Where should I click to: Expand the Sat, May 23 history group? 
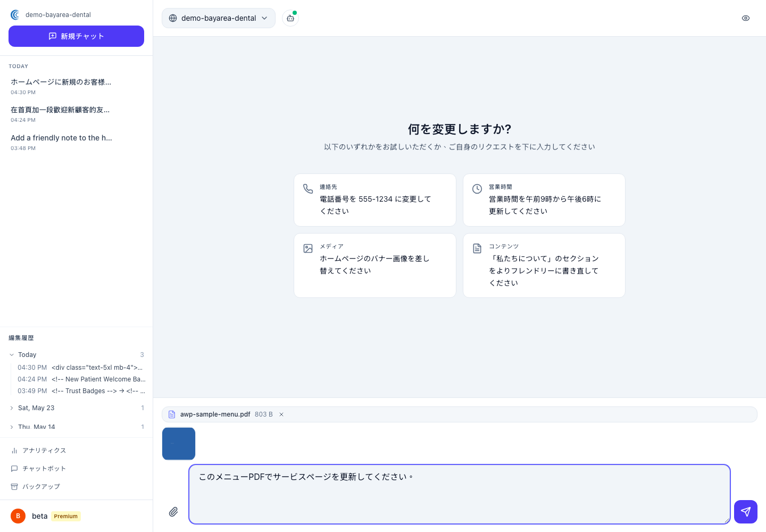point(76,408)
